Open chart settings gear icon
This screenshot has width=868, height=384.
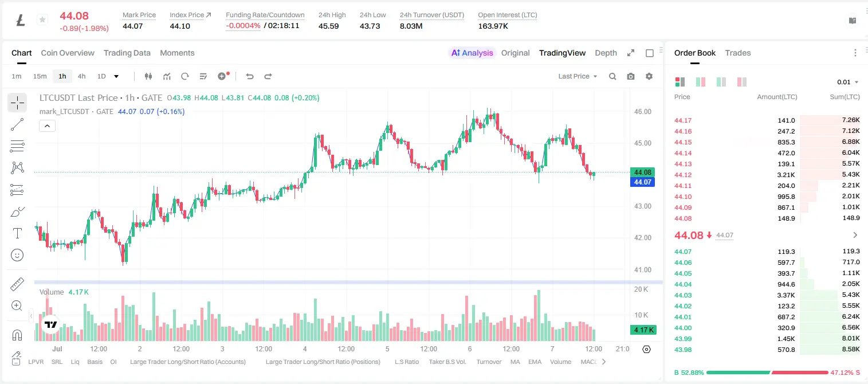[649, 76]
